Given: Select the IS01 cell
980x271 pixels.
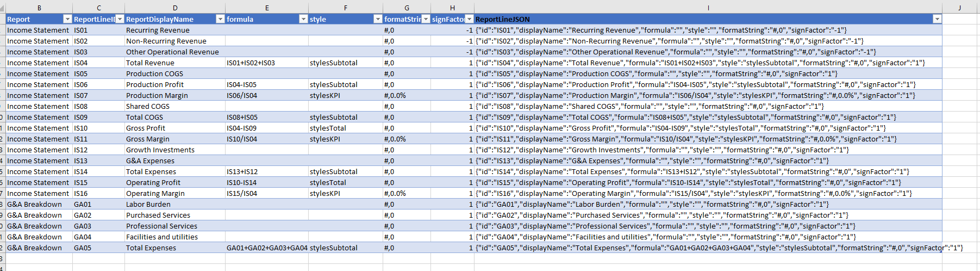Looking at the screenshot, I should [99, 30].
